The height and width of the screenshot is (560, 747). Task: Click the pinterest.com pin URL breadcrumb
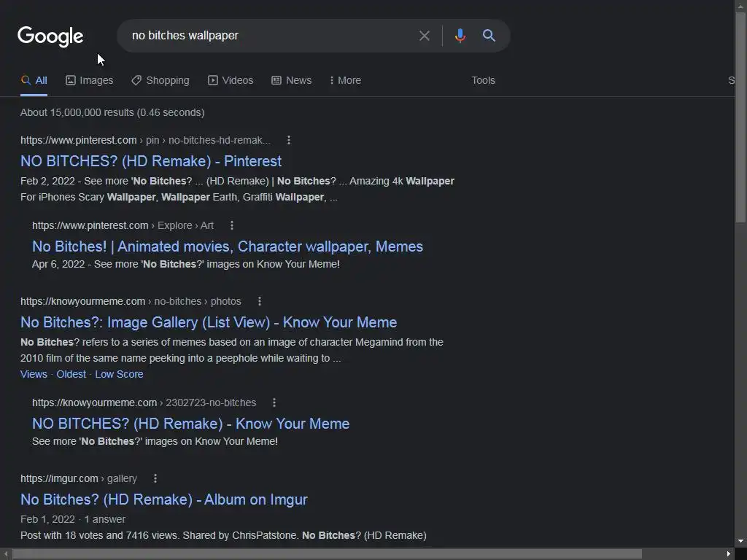[x=145, y=140]
